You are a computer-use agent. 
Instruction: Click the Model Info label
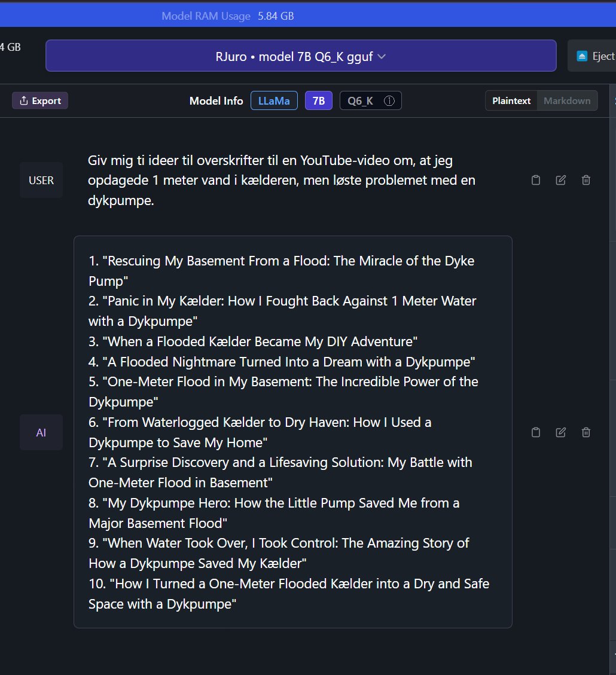(x=216, y=100)
